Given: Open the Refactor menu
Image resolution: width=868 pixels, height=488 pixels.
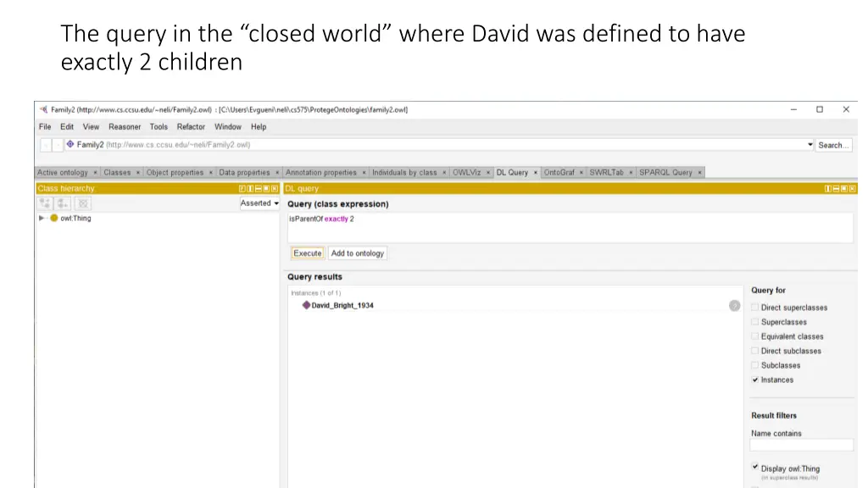Looking at the screenshot, I should (191, 127).
